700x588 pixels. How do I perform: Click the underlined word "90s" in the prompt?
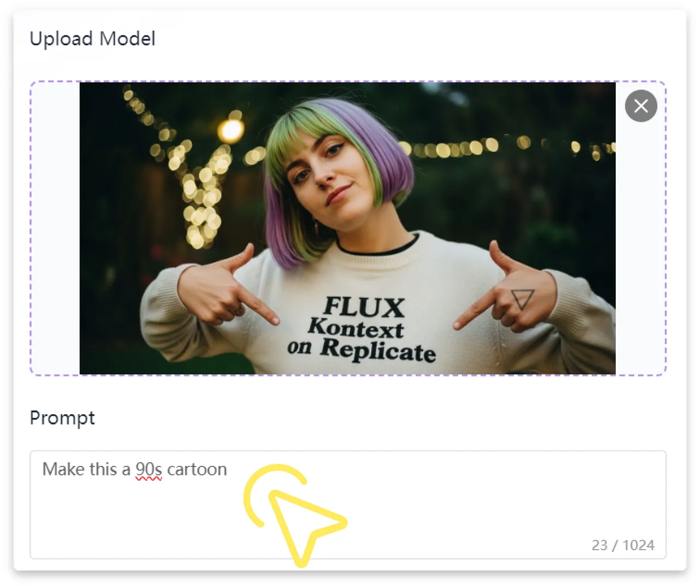[x=149, y=469]
